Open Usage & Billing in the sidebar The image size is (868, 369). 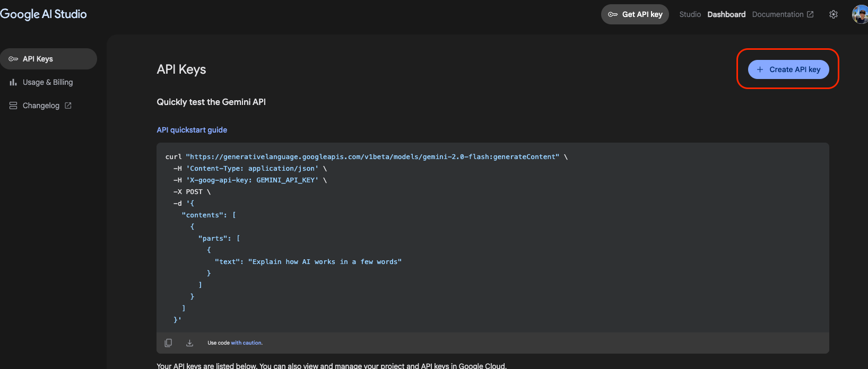(48, 82)
